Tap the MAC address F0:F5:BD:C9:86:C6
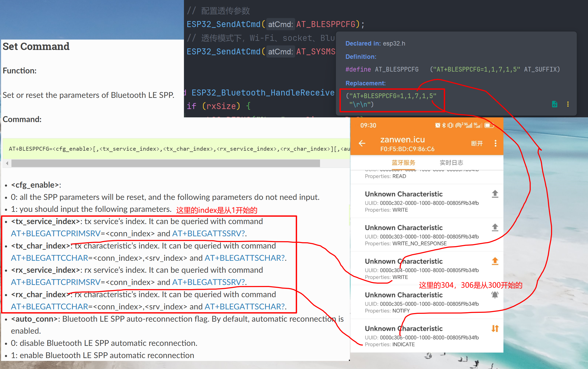 tap(407, 149)
